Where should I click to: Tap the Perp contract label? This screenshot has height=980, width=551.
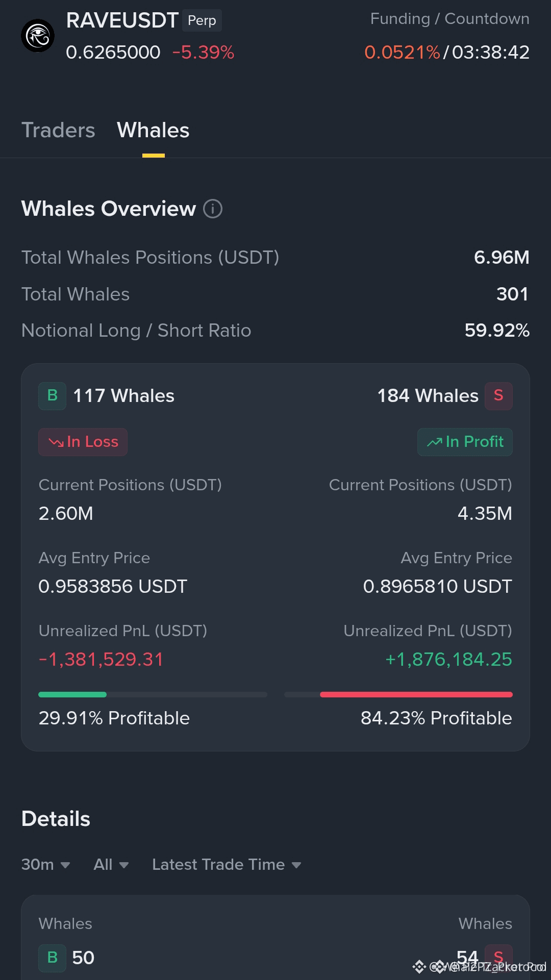[x=202, y=20]
